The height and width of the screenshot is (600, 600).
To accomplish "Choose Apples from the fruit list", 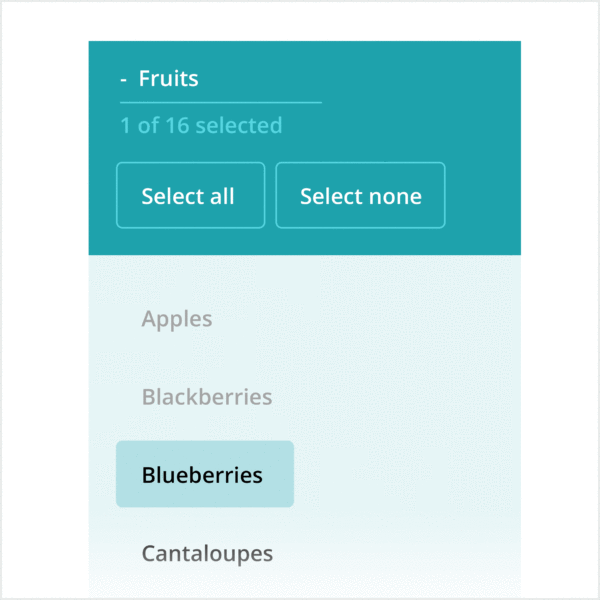I will point(177,319).
